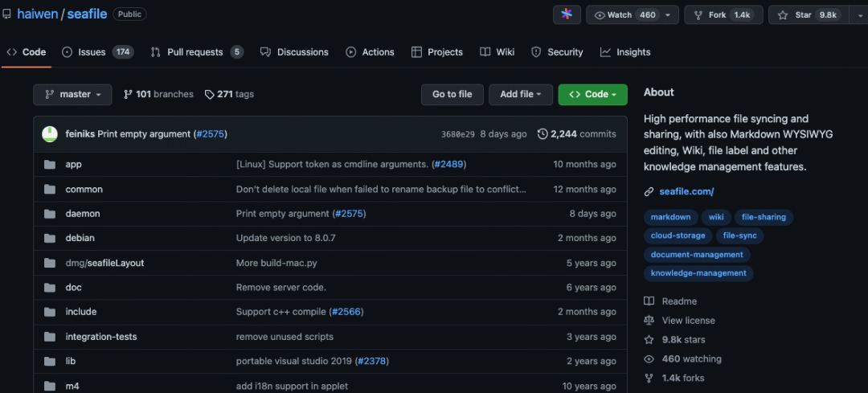
Task: Click the file-sync topic tag
Action: click(740, 235)
